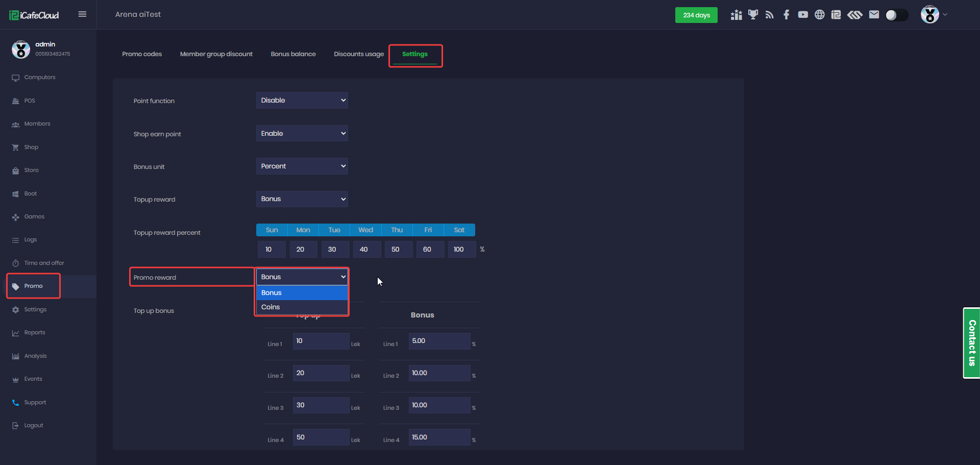Open Reports in the sidebar
Image resolution: width=980 pixels, height=465 pixels.
pos(35,333)
